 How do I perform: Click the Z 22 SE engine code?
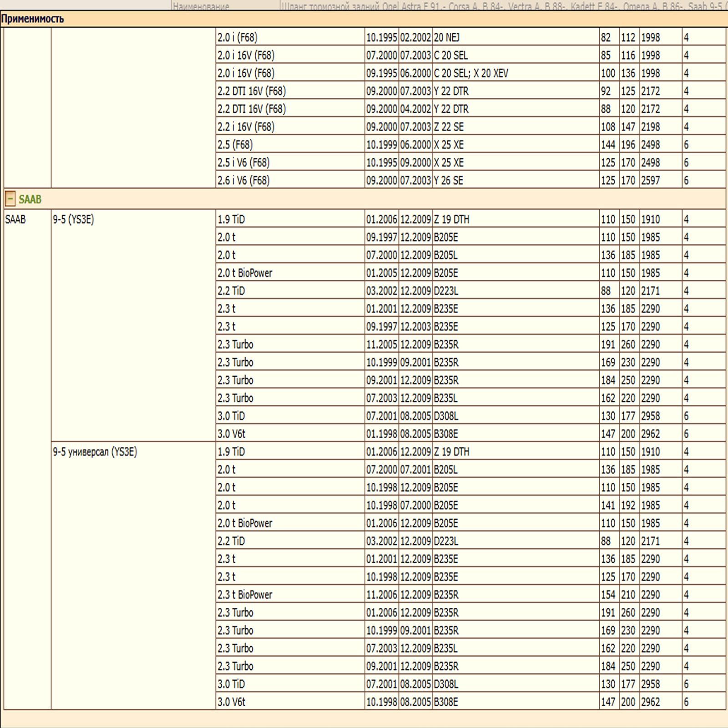[x=449, y=127]
